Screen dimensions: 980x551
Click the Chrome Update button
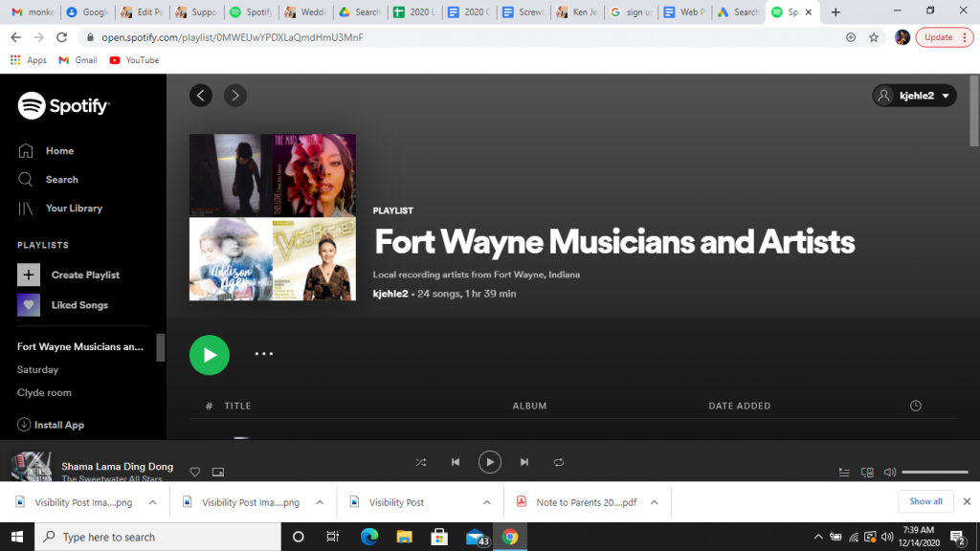[945, 37]
